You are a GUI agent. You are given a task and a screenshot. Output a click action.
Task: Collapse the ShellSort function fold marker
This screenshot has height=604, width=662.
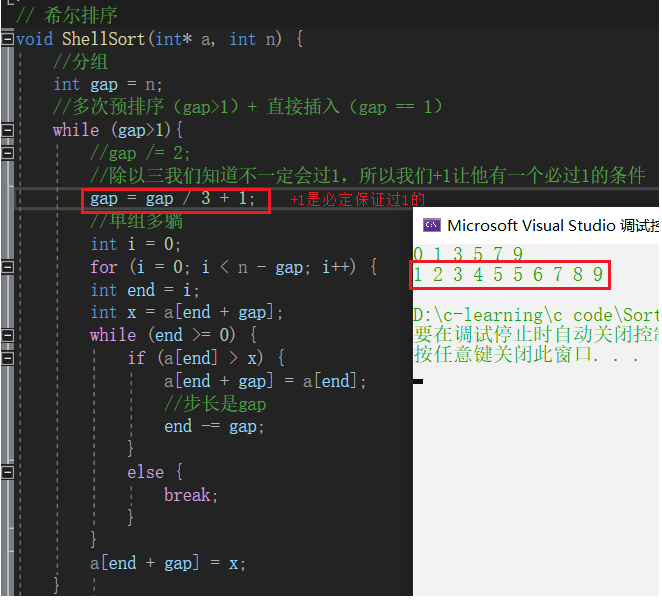[8, 39]
